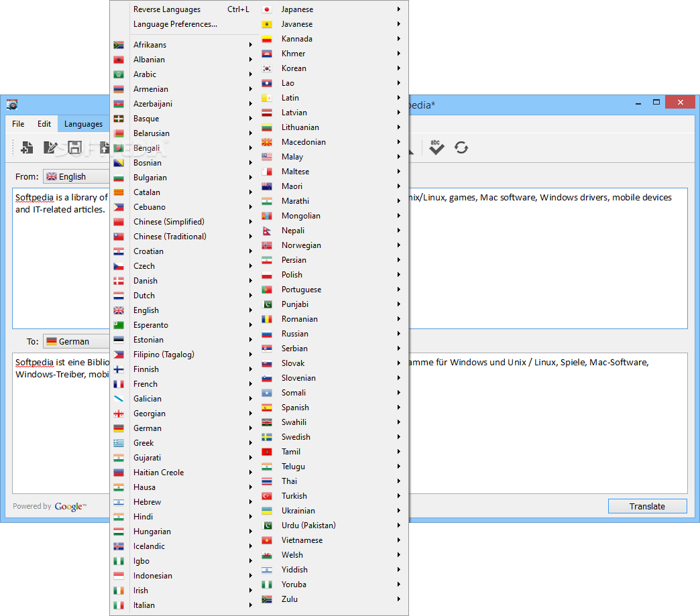
Task: Open the Edit menu
Action: (44, 123)
